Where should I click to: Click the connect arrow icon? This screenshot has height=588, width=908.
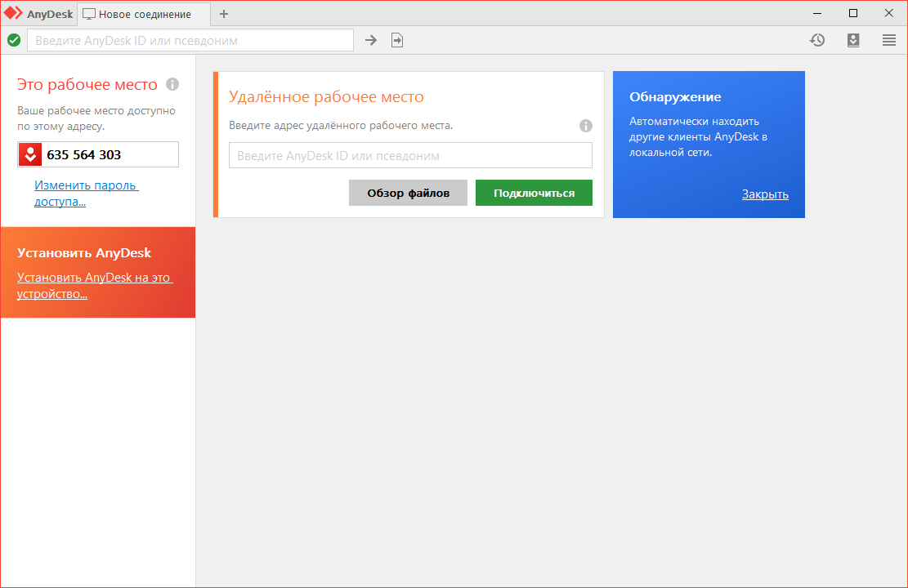pos(370,39)
